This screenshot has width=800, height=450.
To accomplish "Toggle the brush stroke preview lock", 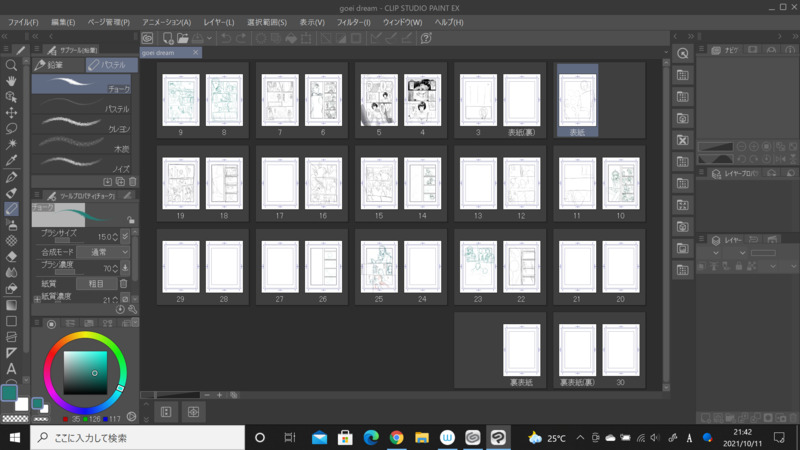I will click(x=131, y=220).
